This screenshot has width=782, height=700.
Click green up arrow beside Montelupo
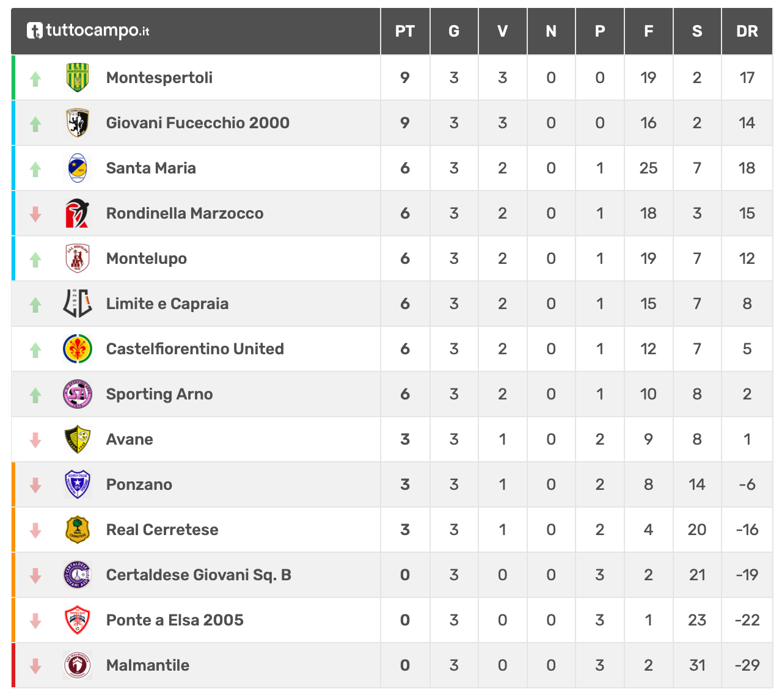(35, 259)
